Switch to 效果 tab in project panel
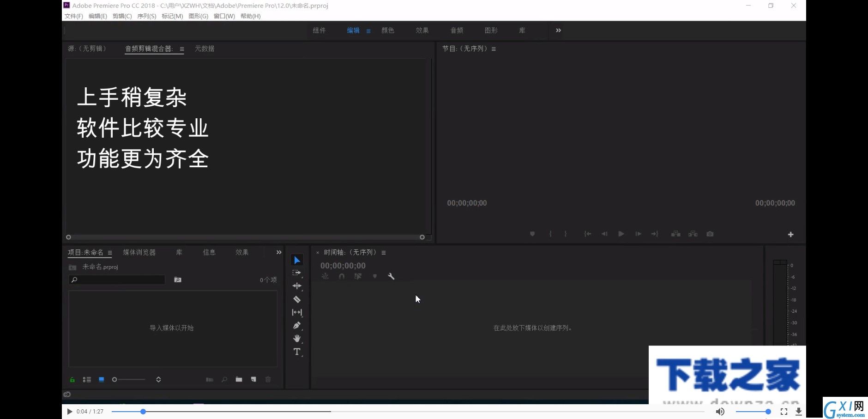 click(x=242, y=252)
